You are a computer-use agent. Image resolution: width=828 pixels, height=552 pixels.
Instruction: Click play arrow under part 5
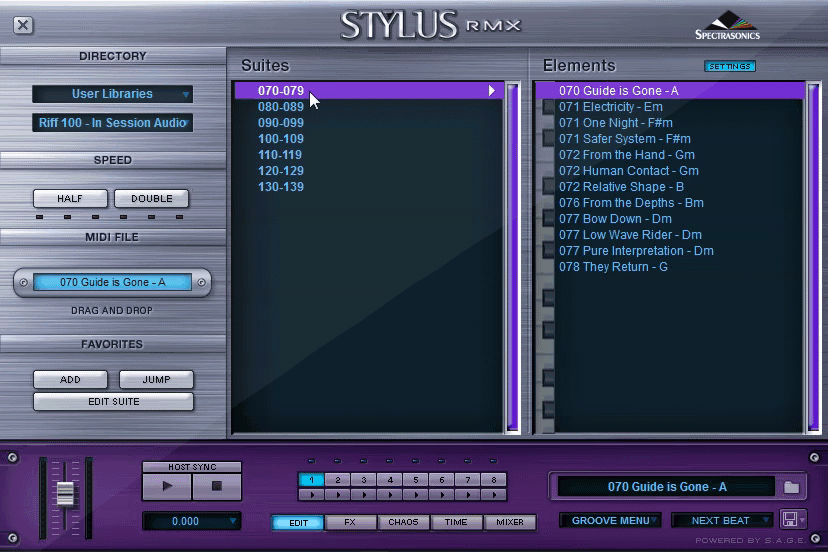click(x=416, y=495)
